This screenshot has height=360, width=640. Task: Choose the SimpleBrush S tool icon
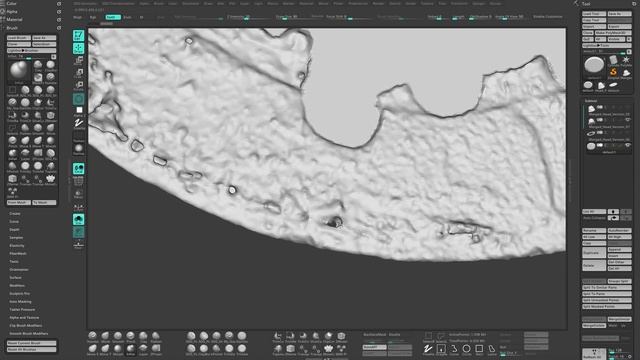coord(613,73)
